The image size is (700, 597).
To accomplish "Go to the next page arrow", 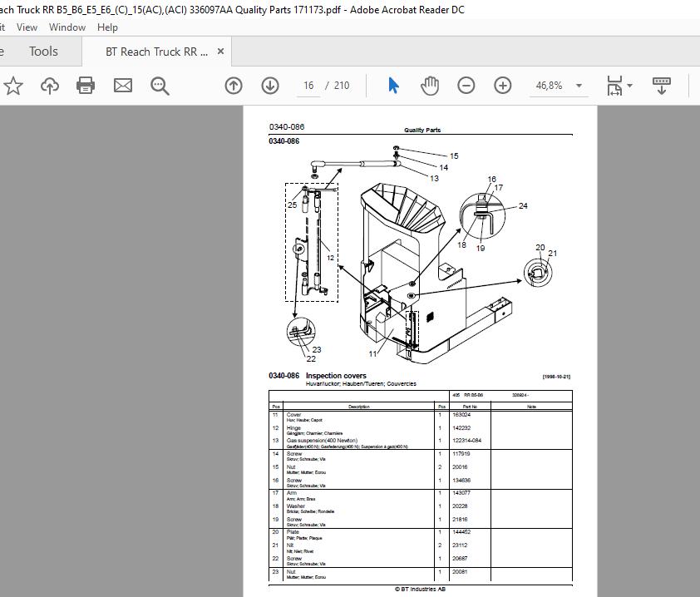I will click(270, 86).
